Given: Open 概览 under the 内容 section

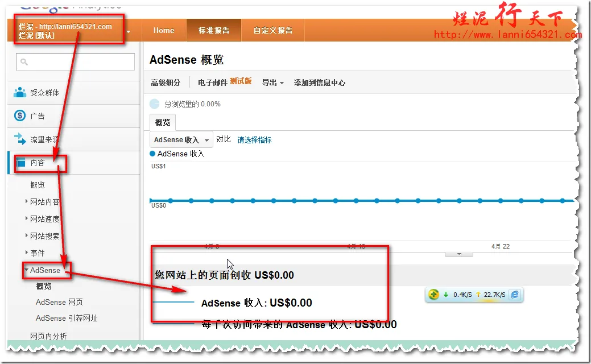Looking at the screenshot, I should tap(38, 185).
